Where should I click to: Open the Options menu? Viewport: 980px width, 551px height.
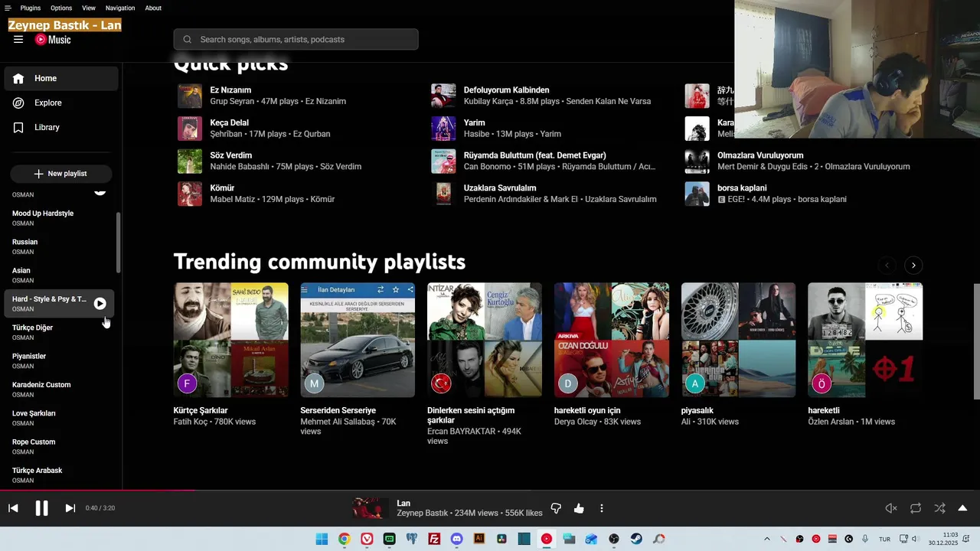point(61,8)
